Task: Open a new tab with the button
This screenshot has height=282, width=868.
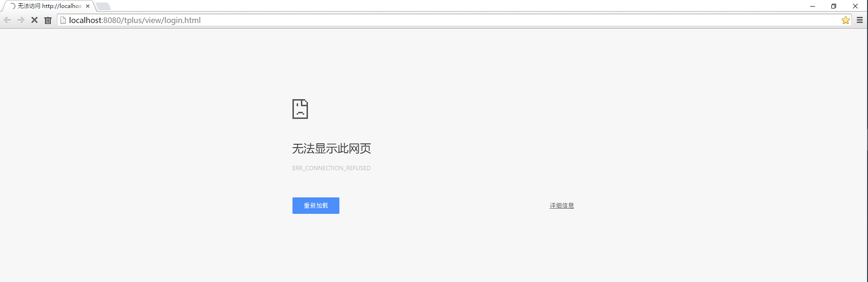Action: [103, 6]
